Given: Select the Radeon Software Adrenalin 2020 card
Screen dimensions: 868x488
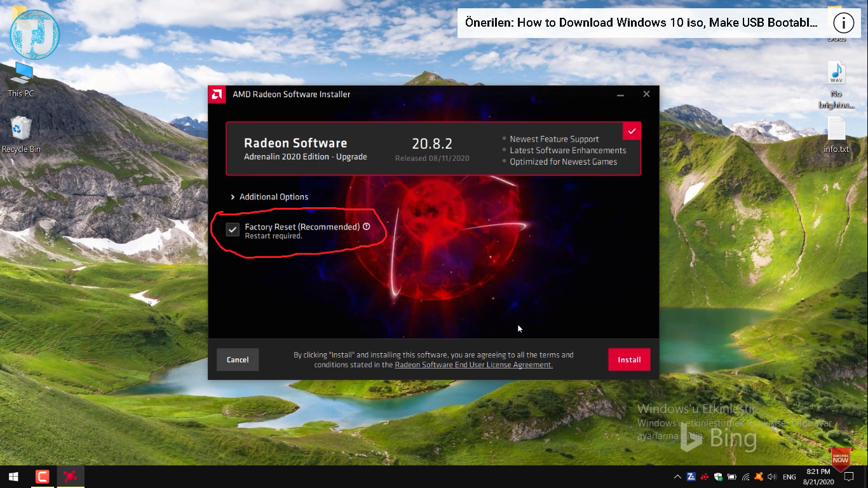Looking at the screenshot, I should pyautogui.click(x=433, y=149).
